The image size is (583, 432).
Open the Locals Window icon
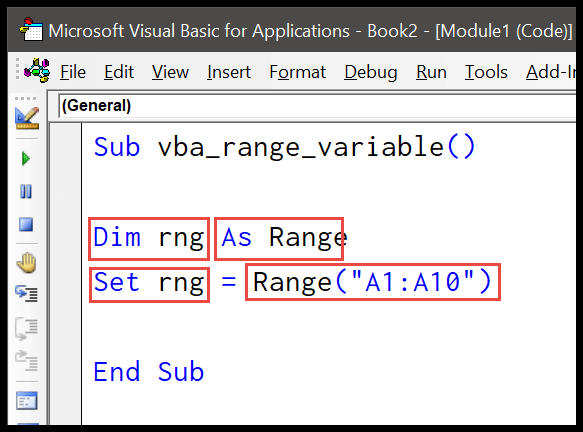pos(27,401)
